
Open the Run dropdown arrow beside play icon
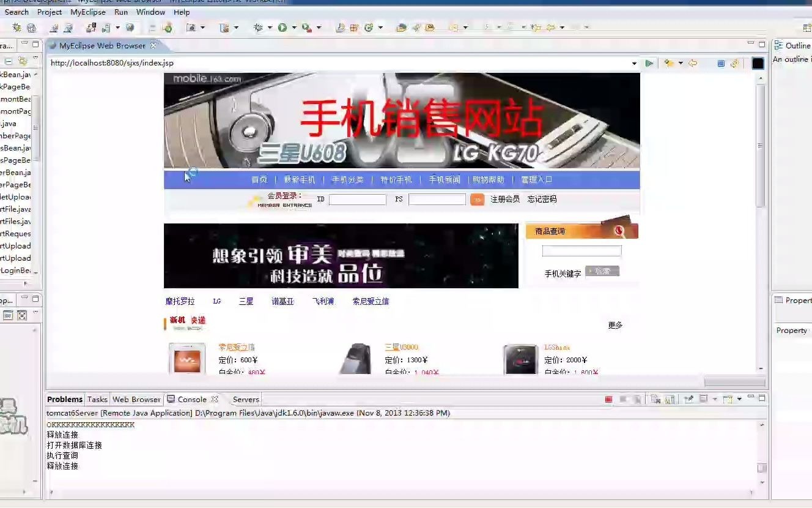tap(293, 28)
